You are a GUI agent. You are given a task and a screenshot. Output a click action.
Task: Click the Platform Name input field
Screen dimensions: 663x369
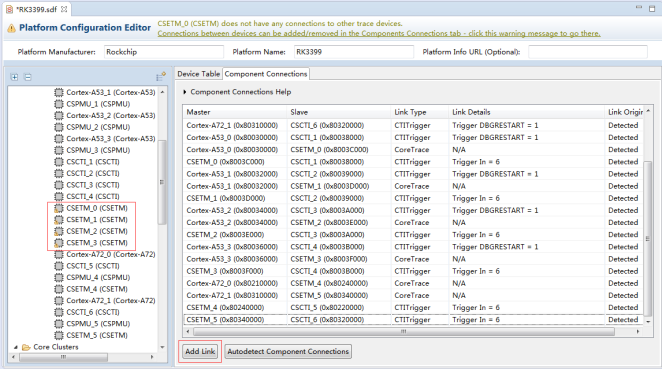click(353, 52)
